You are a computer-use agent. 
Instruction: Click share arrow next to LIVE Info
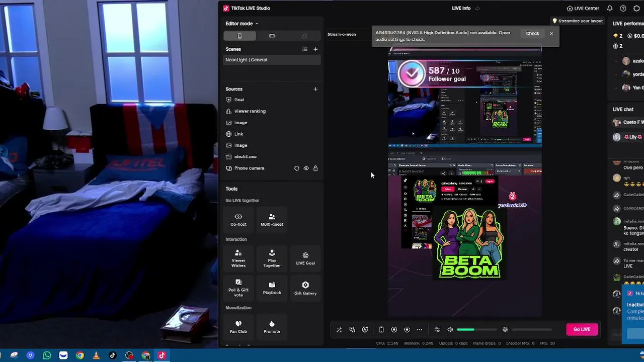pyautogui.click(x=477, y=9)
